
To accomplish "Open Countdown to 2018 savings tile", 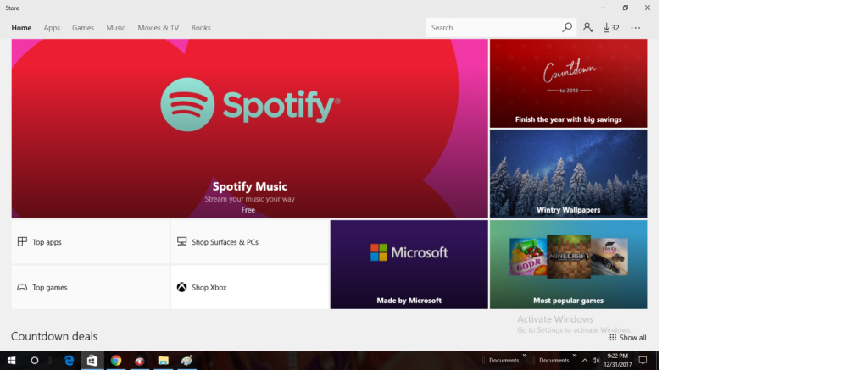I will point(569,84).
